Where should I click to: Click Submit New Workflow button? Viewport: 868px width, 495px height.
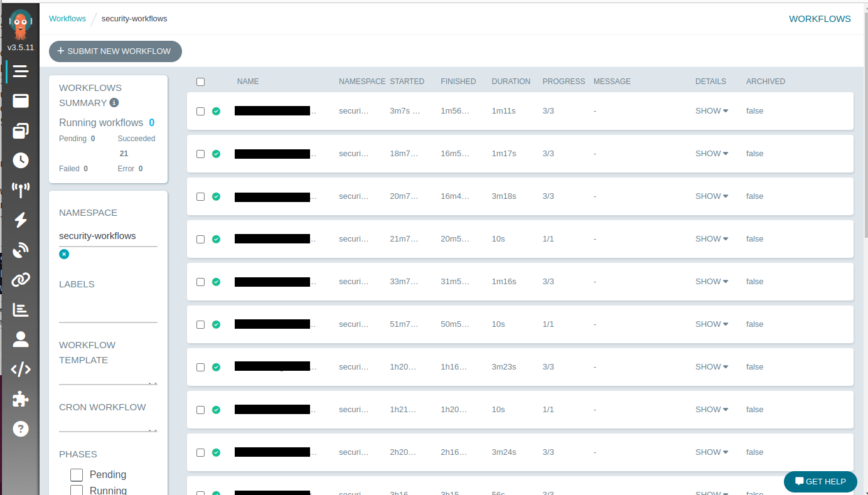point(115,51)
